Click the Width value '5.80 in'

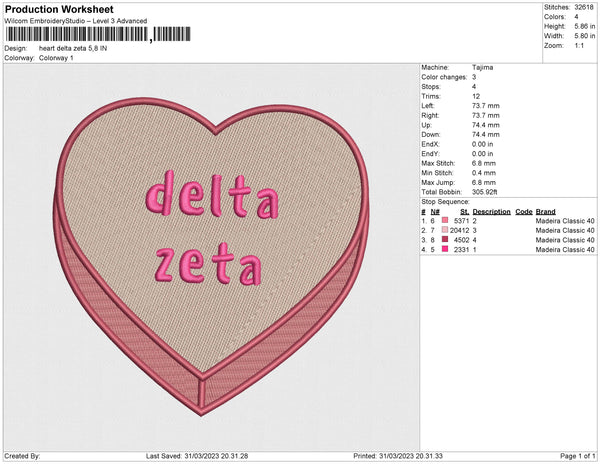coord(585,36)
